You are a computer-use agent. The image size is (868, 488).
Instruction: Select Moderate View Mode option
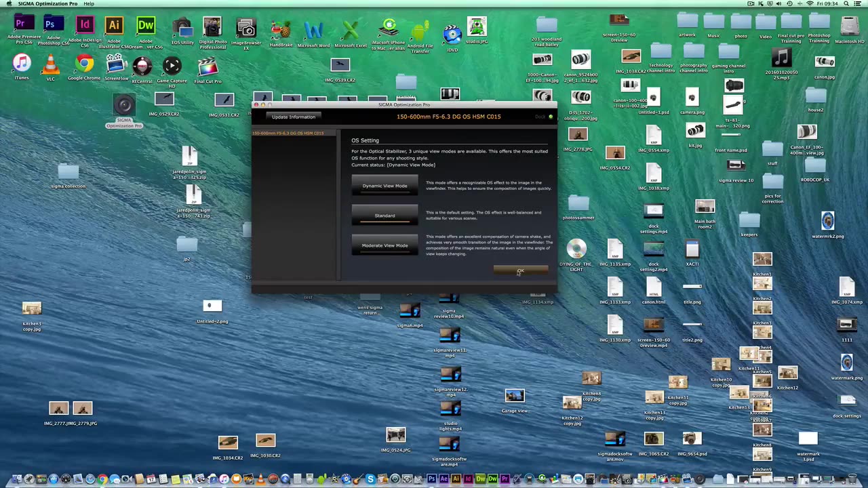coord(384,245)
